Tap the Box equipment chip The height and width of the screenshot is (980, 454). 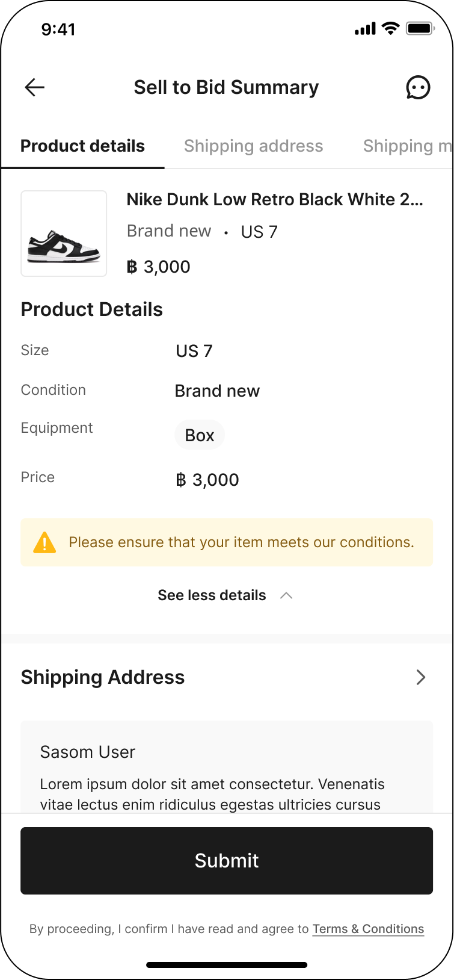click(x=200, y=435)
